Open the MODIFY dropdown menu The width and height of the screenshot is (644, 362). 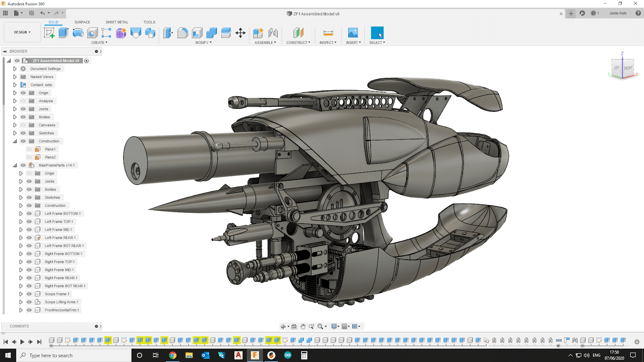coord(203,43)
